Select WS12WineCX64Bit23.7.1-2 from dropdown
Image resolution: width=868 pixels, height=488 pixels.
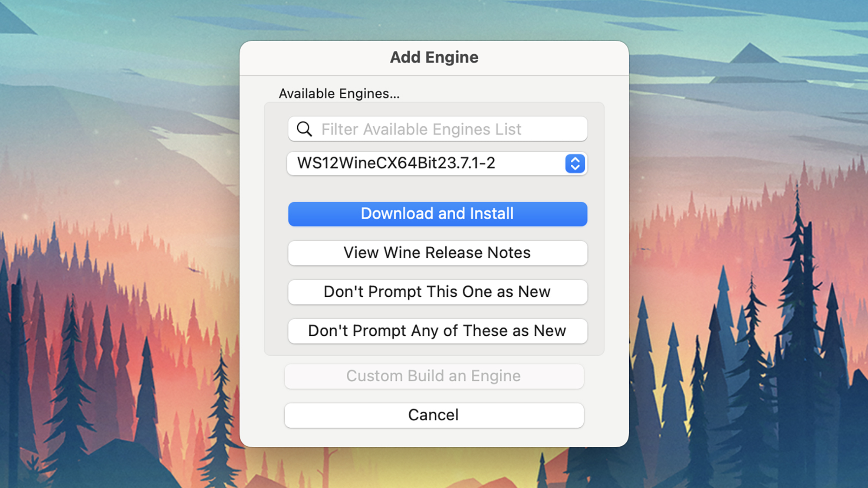point(437,163)
